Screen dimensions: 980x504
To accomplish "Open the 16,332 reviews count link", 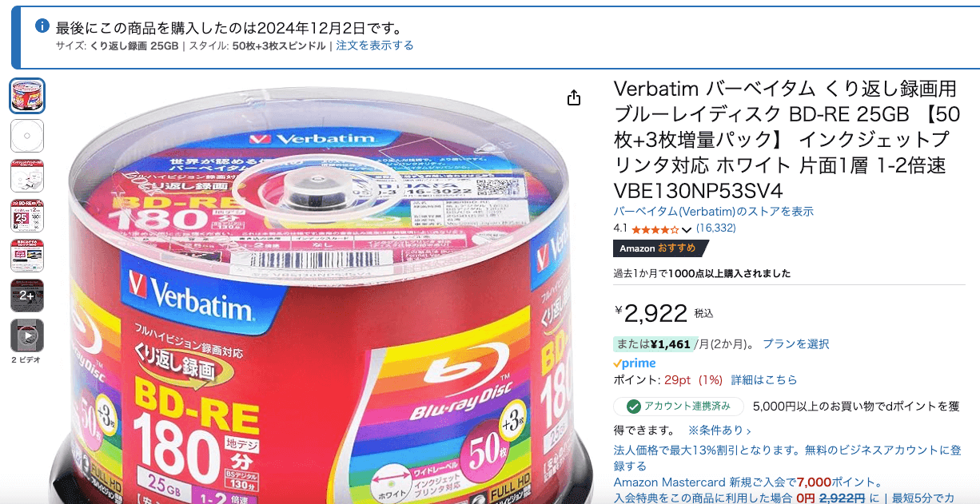I will (x=716, y=228).
